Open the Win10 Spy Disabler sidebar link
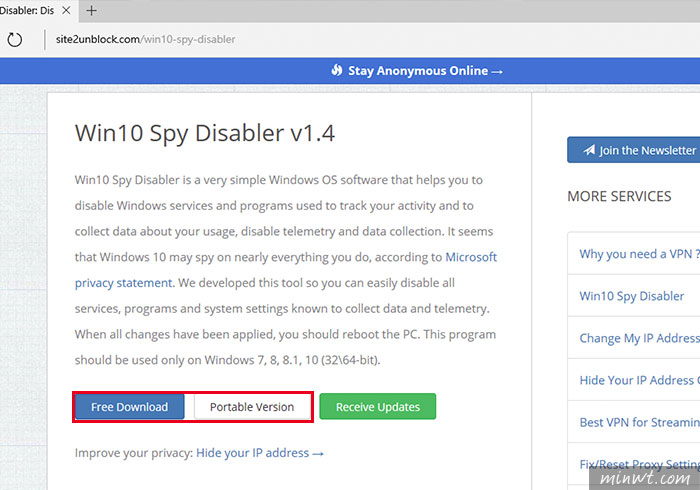700x490 pixels. (x=632, y=296)
